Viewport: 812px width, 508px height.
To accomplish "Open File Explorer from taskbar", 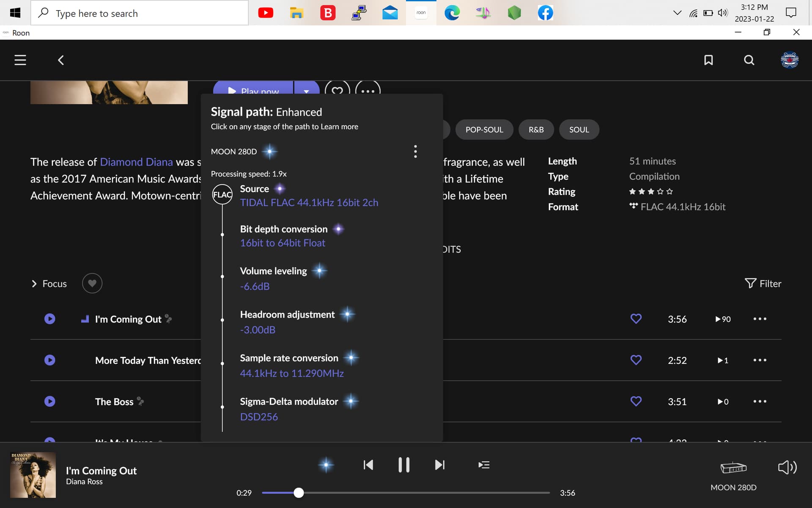I will (x=296, y=13).
